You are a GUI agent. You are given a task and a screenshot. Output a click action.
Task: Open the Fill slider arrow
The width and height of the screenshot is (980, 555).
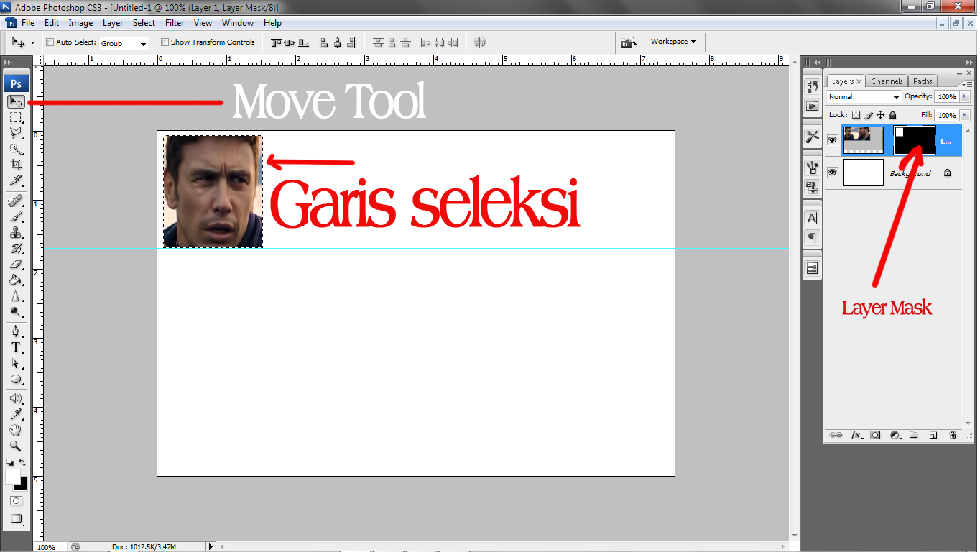(x=965, y=115)
